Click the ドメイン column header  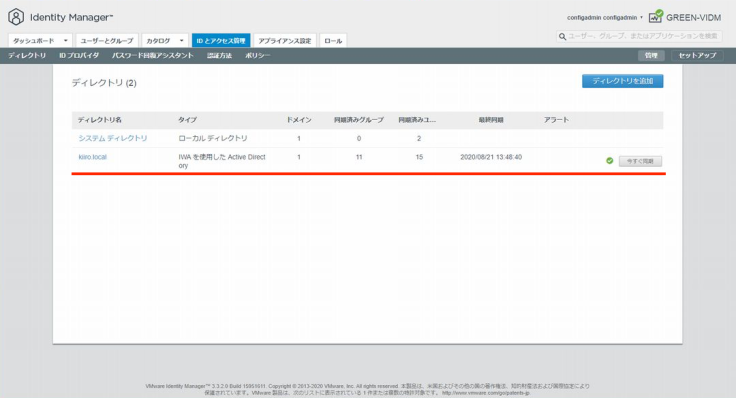299,120
